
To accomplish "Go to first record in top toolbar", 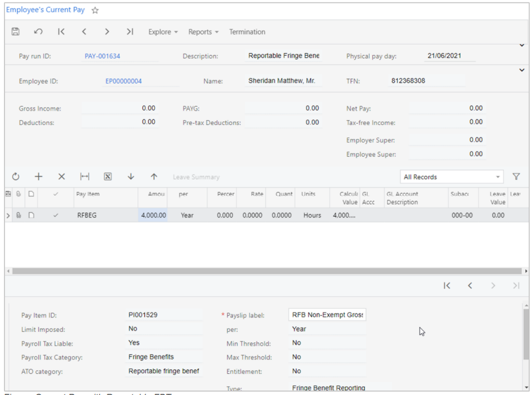I will (x=61, y=32).
